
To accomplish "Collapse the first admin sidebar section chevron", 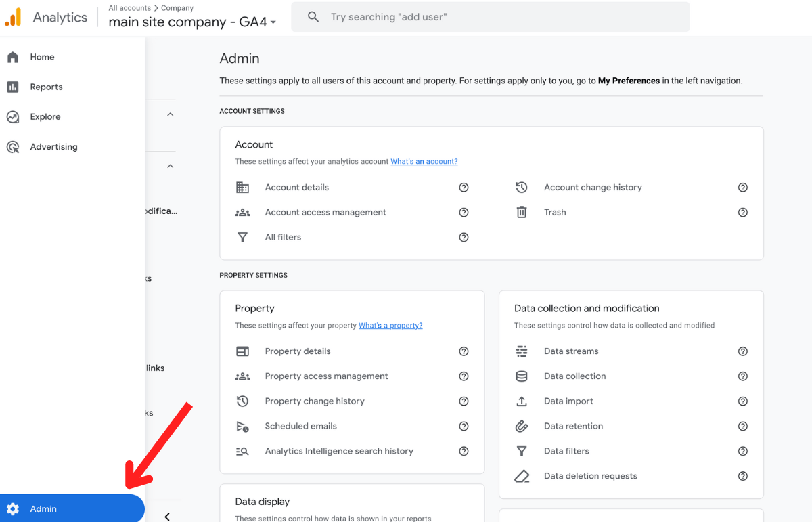I will pos(171,114).
